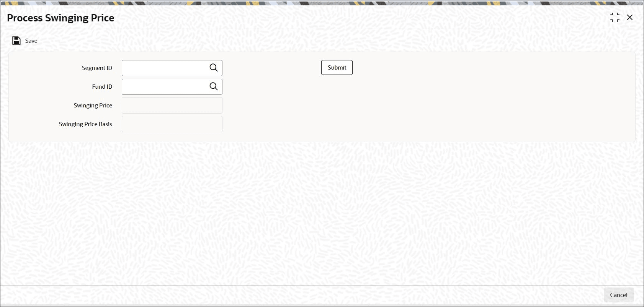644x307 pixels.
Task: Click the blank area below the form panel
Action: click(322, 214)
